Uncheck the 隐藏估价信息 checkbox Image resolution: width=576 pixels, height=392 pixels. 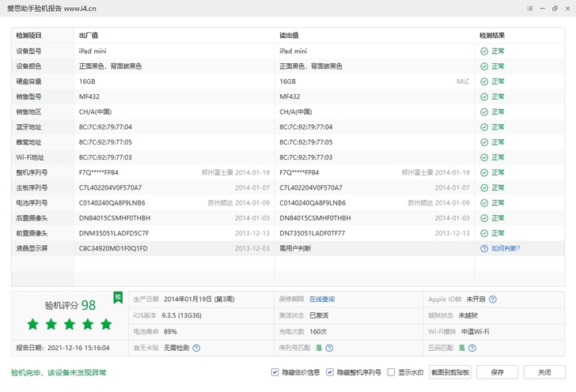coord(275,371)
